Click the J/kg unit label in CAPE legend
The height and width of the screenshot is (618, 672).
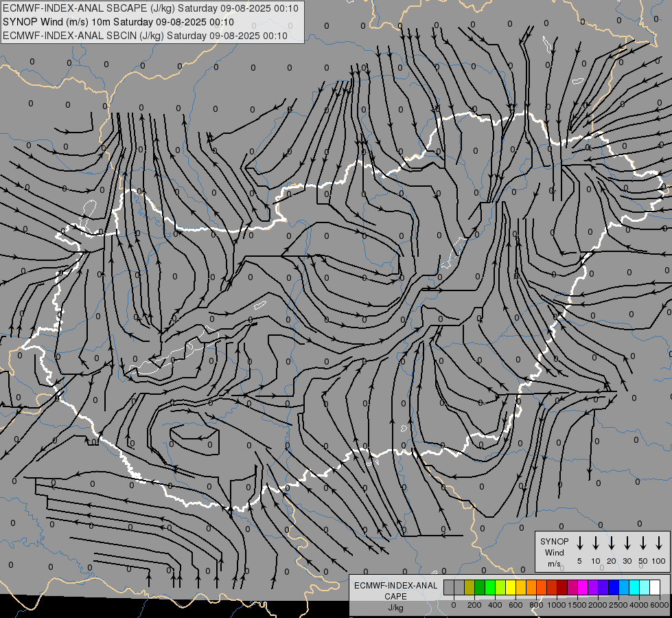395,608
